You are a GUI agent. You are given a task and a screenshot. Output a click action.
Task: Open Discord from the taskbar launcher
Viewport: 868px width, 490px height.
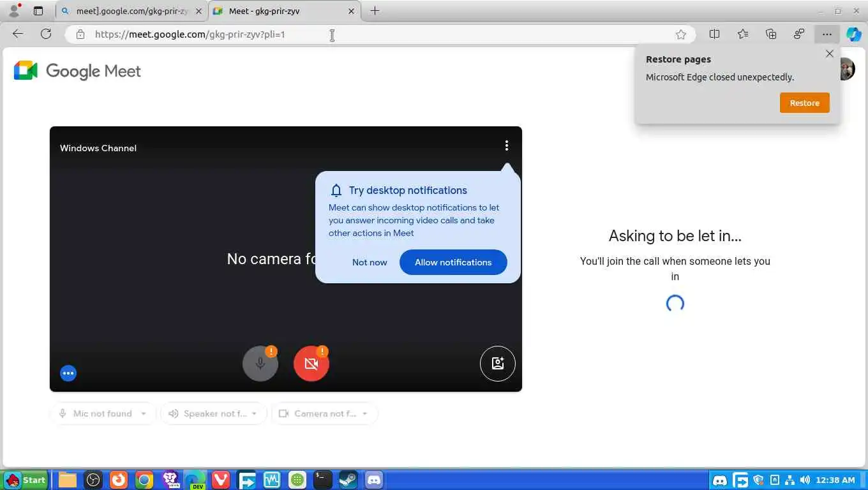[x=374, y=480]
